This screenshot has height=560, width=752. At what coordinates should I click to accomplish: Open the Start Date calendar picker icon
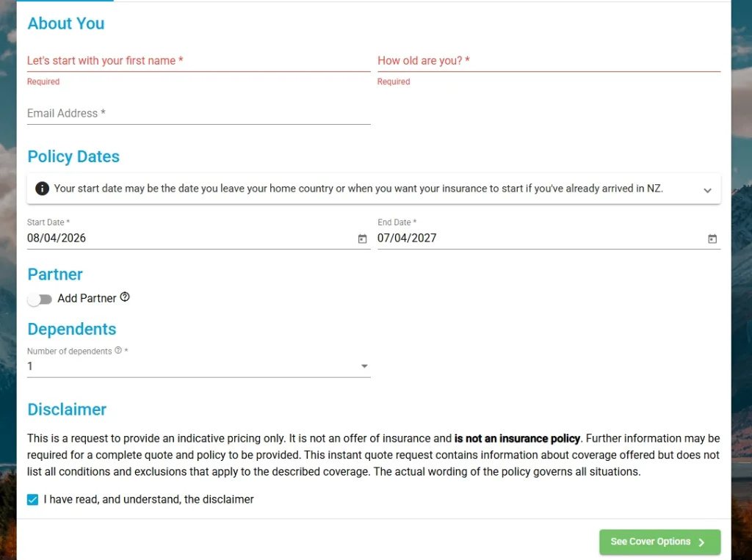362,239
